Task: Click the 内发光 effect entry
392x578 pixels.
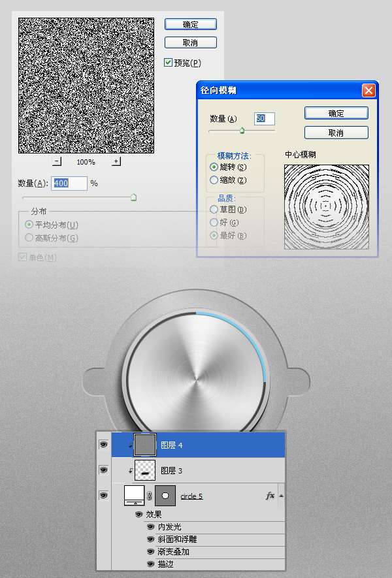Action: pos(170,527)
